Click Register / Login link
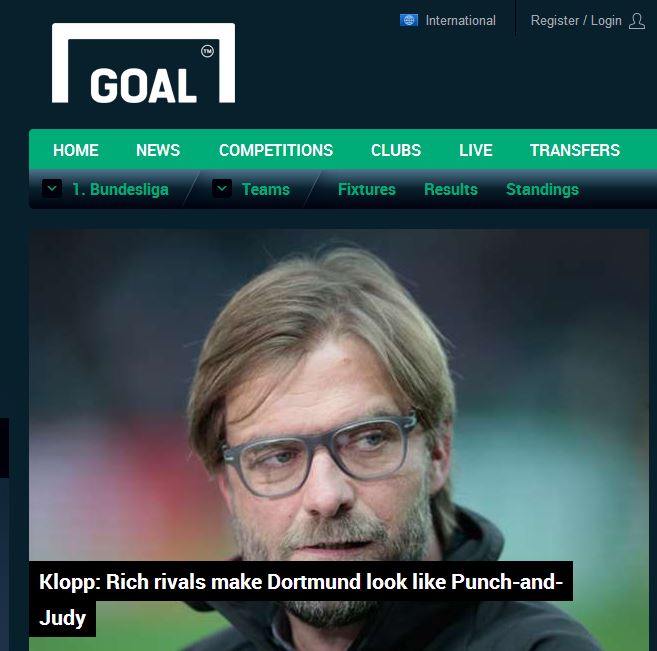This screenshot has width=657, height=651. [x=576, y=21]
